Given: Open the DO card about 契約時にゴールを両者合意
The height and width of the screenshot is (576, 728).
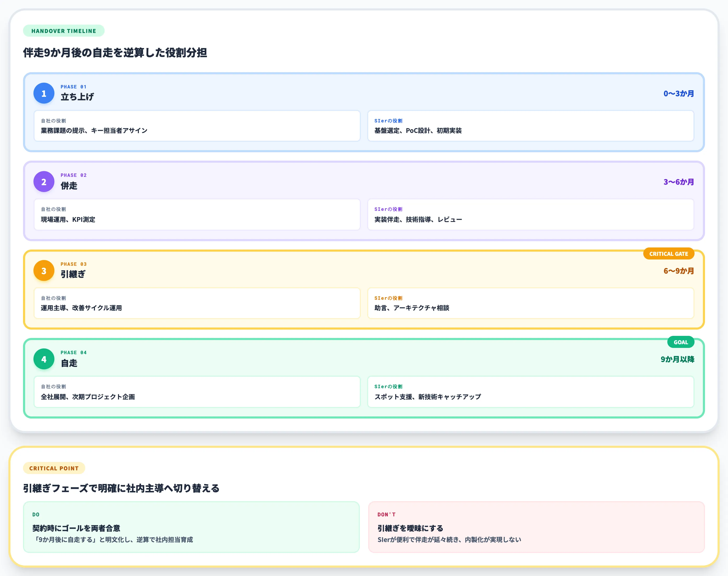Looking at the screenshot, I should tap(191, 527).
